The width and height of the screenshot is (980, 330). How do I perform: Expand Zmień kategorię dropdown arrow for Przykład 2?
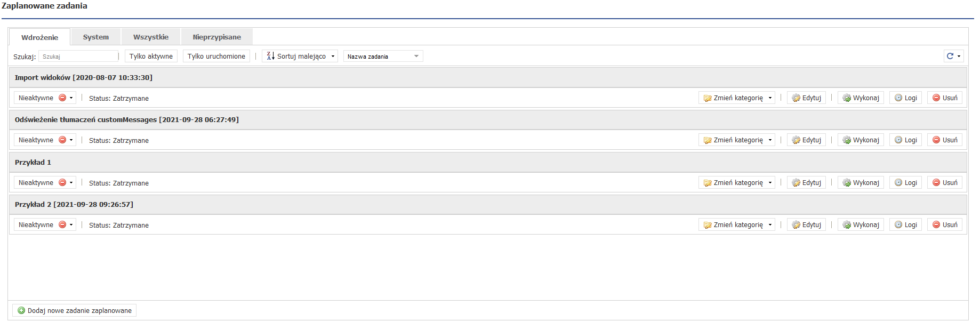click(770, 225)
